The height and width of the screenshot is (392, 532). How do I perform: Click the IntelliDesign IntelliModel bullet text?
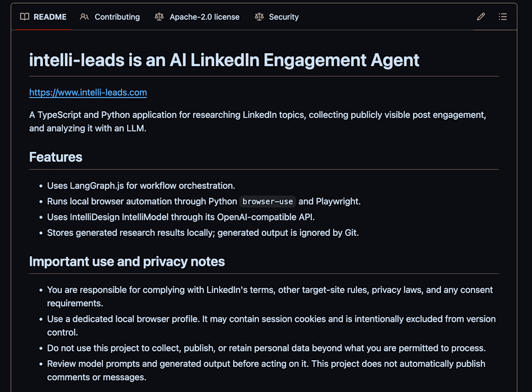(x=181, y=217)
